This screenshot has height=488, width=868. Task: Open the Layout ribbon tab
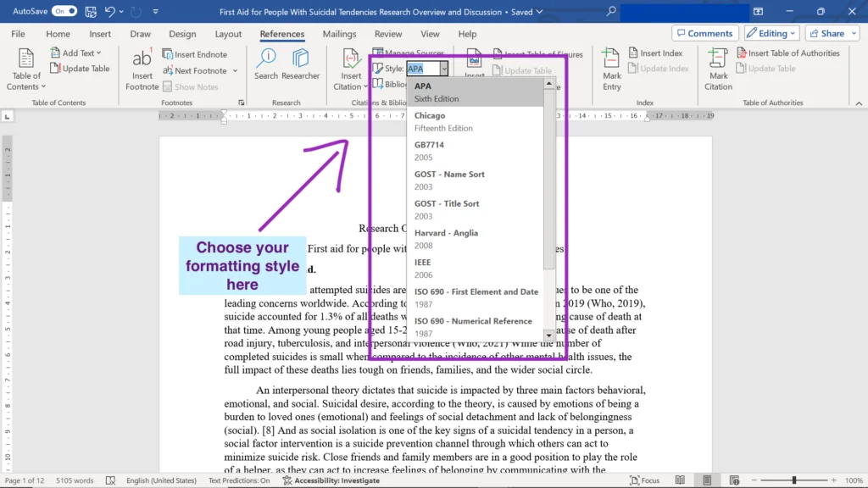228,34
